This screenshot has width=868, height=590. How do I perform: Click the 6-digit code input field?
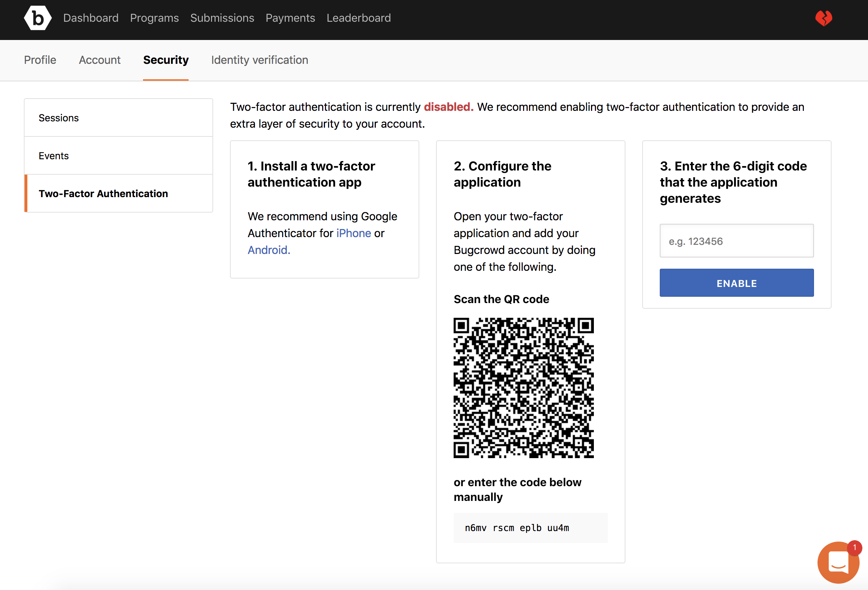tap(736, 241)
